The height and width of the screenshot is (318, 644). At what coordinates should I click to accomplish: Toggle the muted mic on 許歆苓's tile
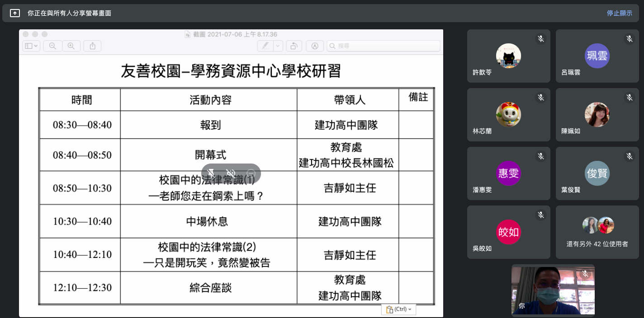pyautogui.click(x=540, y=39)
